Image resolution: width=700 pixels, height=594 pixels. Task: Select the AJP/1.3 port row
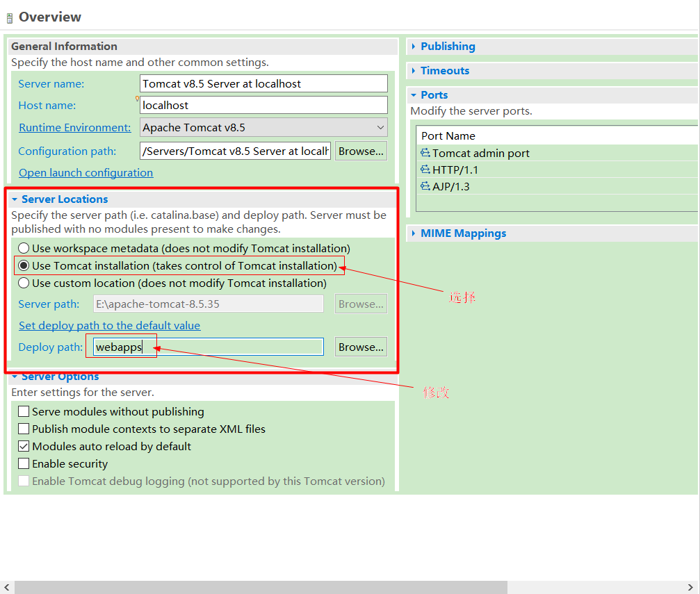pyautogui.click(x=557, y=186)
